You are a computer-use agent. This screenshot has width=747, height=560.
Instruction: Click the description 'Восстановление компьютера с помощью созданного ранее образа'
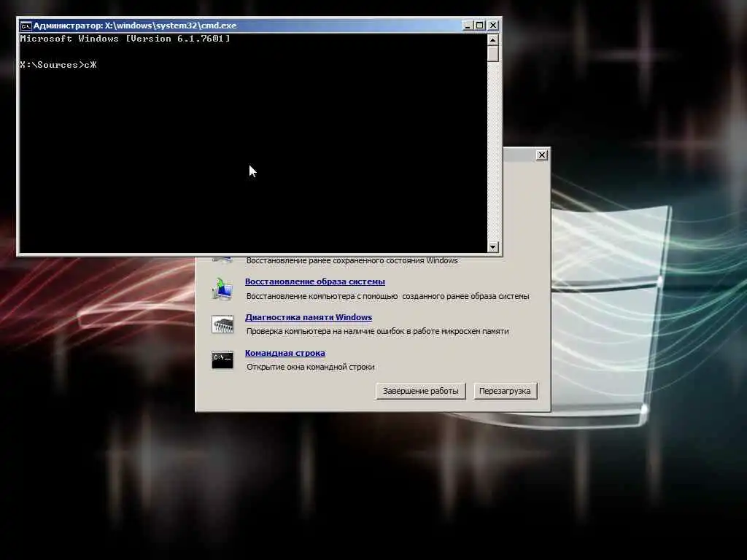coord(387,296)
